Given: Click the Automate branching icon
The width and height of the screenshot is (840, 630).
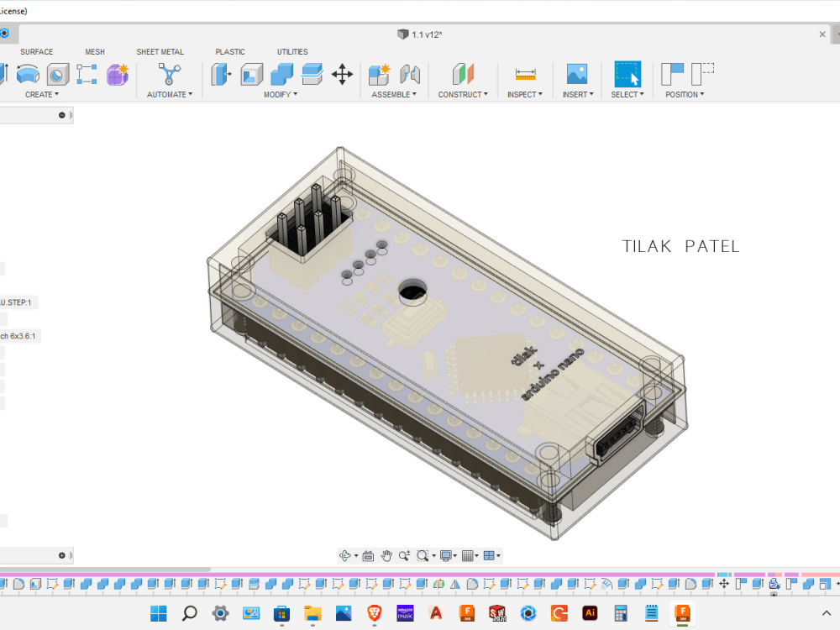Looking at the screenshot, I should click(170, 74).
